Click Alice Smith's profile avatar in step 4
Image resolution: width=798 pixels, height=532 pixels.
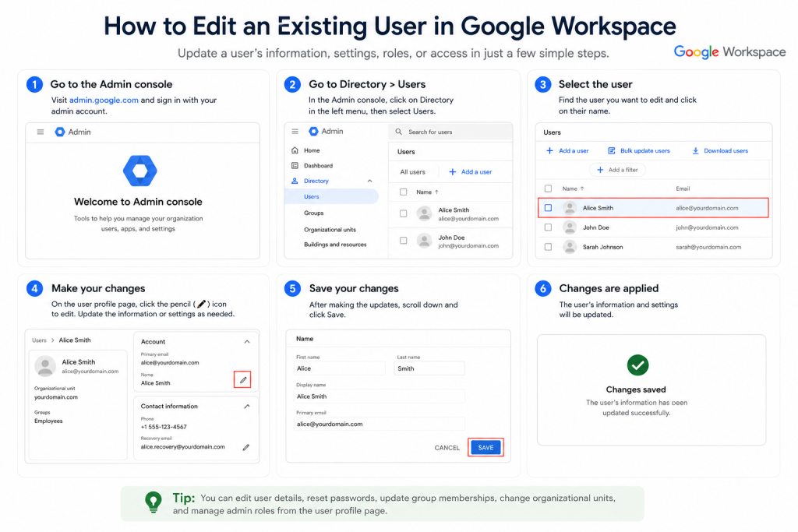point(45,366)
